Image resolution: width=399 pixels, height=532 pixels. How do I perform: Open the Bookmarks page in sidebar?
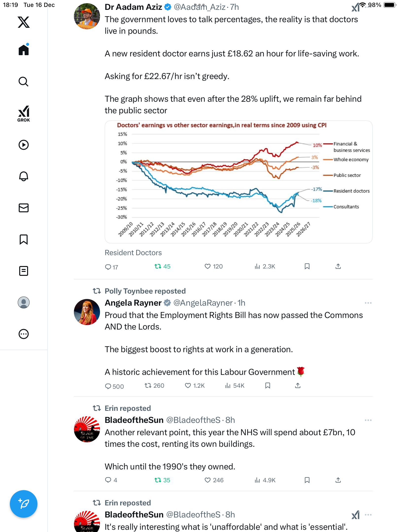coord(24,239)
